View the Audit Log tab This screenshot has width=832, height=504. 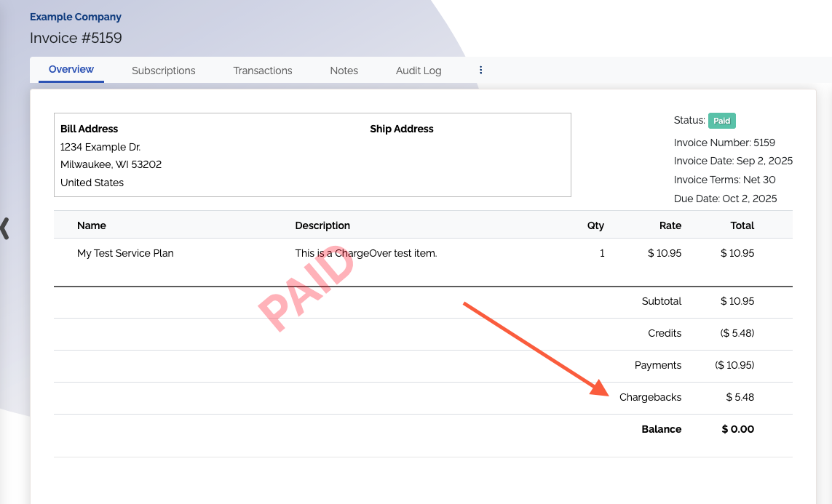[419, 71]
